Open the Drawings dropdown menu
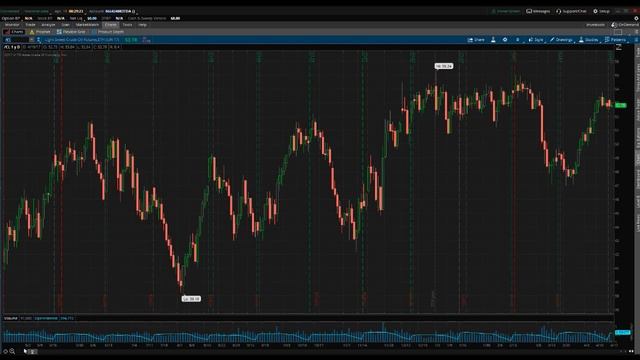Image resolution: width=640 pixels, height=360 pixels. (561, 40)
